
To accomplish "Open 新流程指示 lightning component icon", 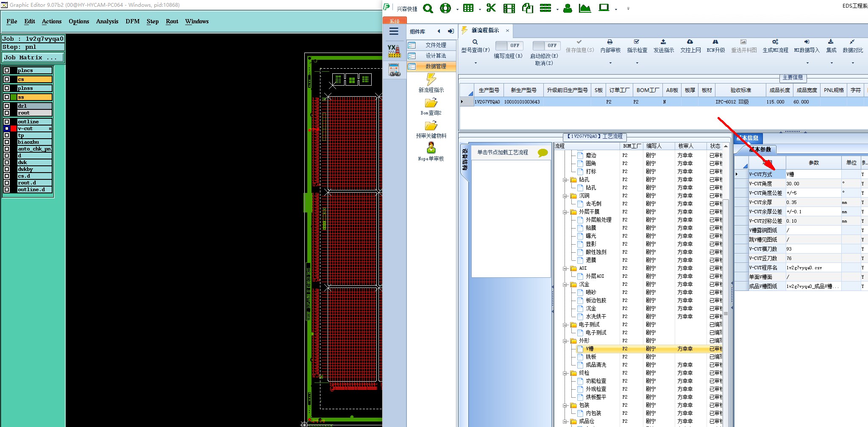I will tap(431, 79).
